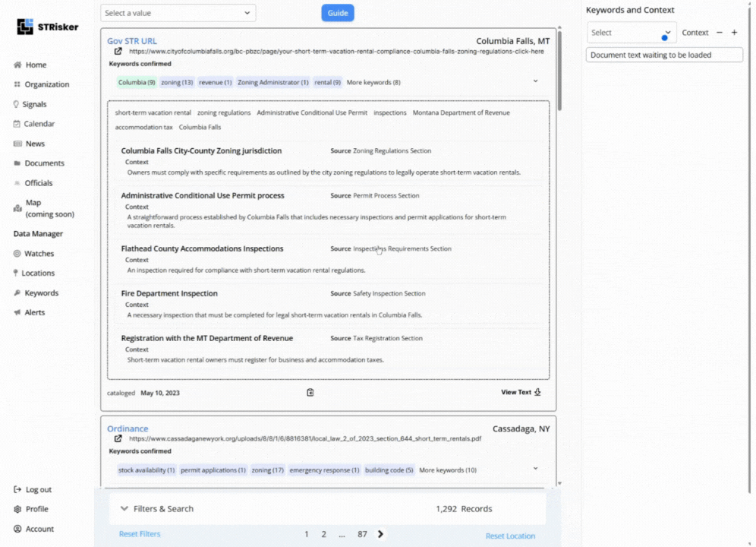Screen dimensions: 756x547
Task: Open Calendar in sidebar
Action: pyautogui.click(x=39, y=124)
